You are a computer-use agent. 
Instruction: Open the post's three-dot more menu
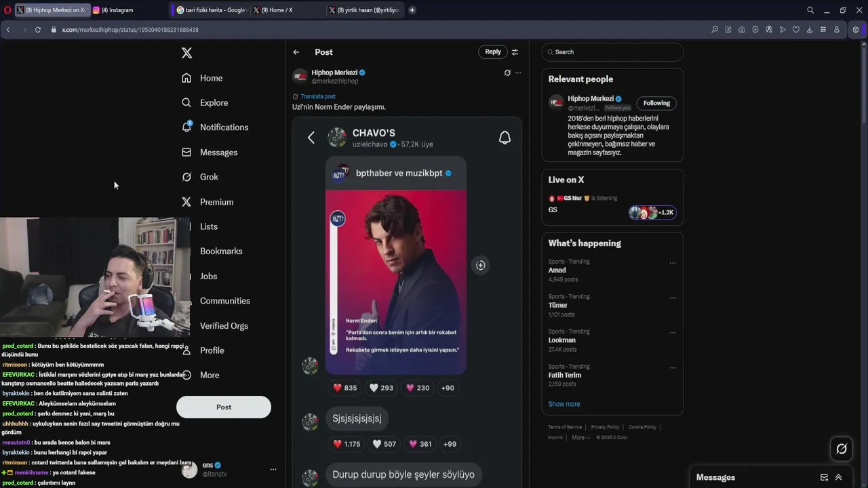(x=518, y=73)
